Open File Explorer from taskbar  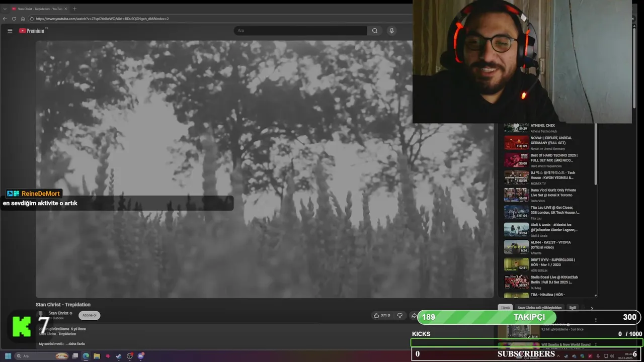pos(97,356)
